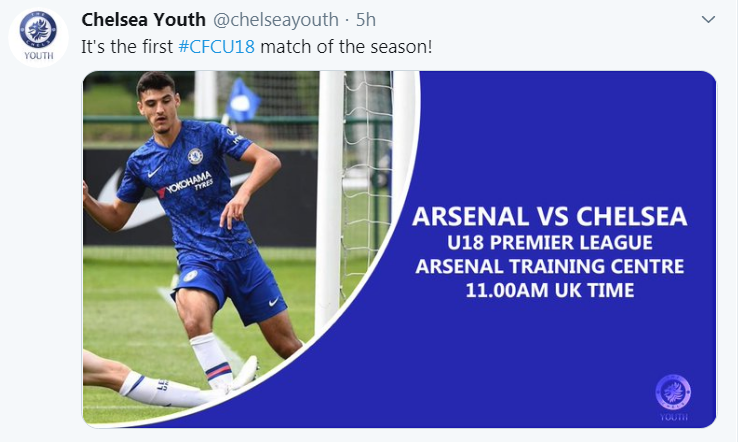Click the Nike swoosh on the player's shirt

[x=154, y=172]
